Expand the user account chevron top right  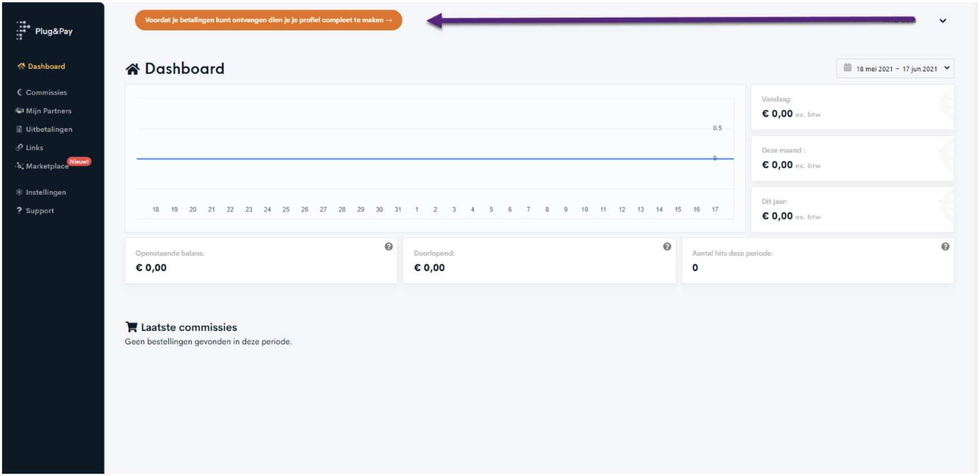[x=943, y=21]
